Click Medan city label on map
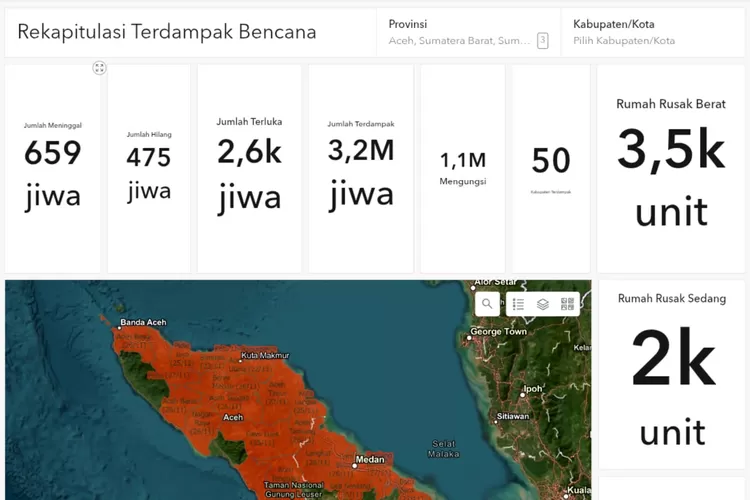Viewport: 750px width, 500px height. pyautogui.click(x=370, y=459)
